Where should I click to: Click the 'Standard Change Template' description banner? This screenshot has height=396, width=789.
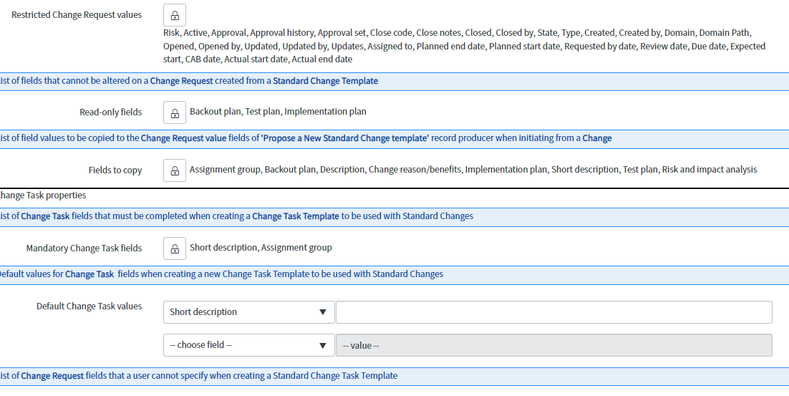click(x=394, y=81)
